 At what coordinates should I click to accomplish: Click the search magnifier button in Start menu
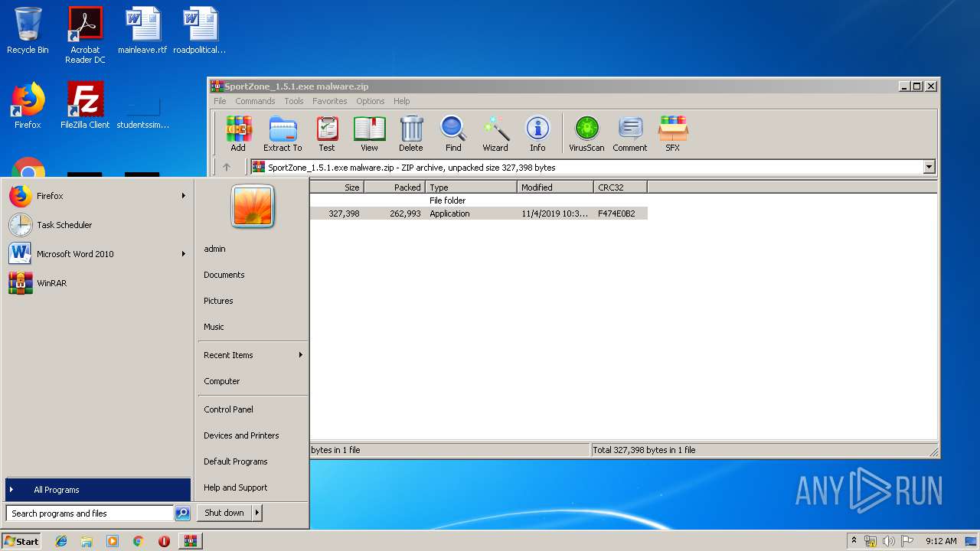(x=182, y=514)
